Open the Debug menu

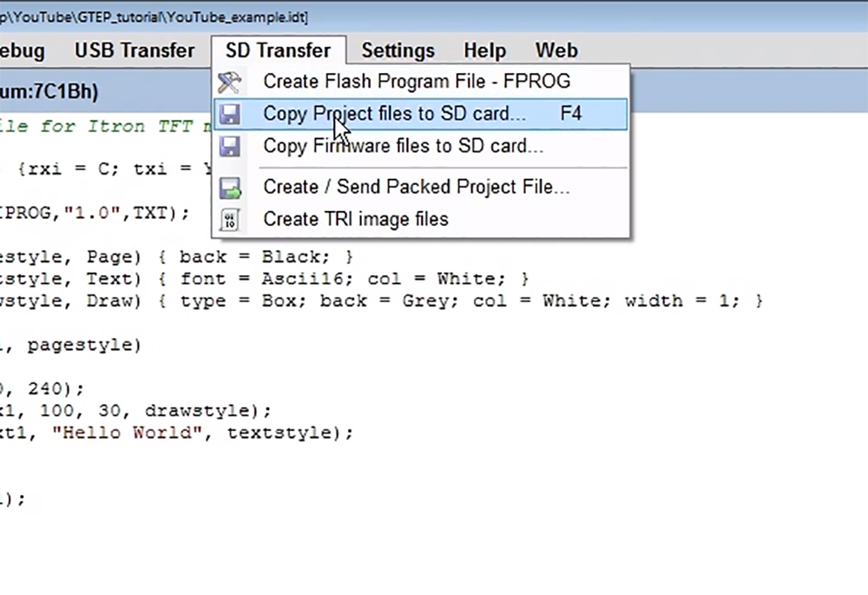pyautogui.click(x=22, y=50)
